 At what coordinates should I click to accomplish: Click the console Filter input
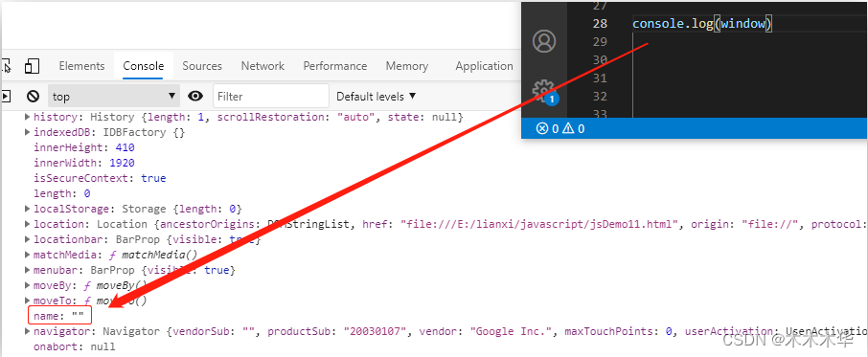(271, 96)
